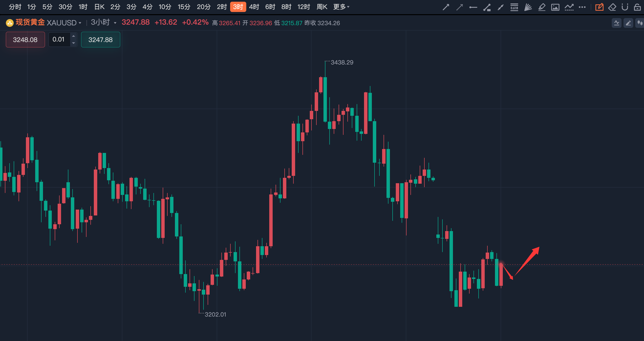Click the 0.01 lot size field
The height and width of the screenshot is (341, 644).
click(59, 39)
